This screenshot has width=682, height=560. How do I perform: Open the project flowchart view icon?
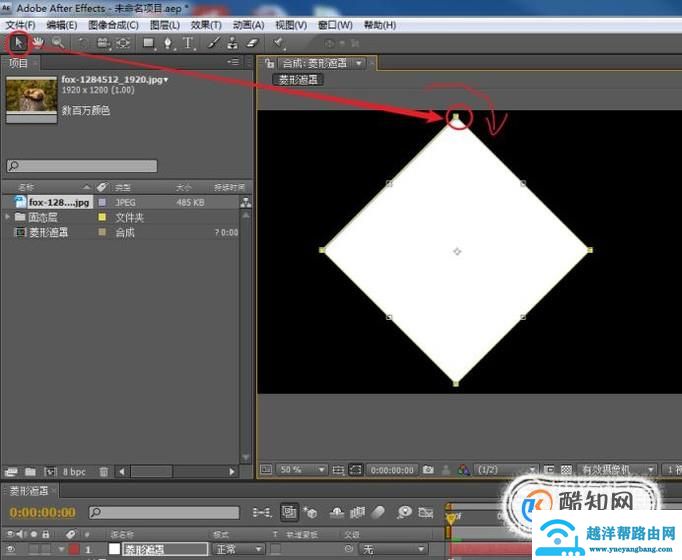[x=246, y=202]
